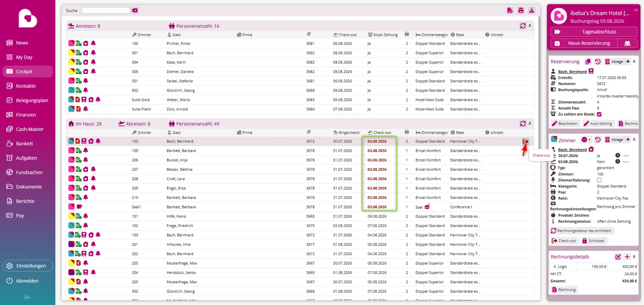644x305 pixels.
Task: Click the print icon in top toolbar
Action: 521,10
